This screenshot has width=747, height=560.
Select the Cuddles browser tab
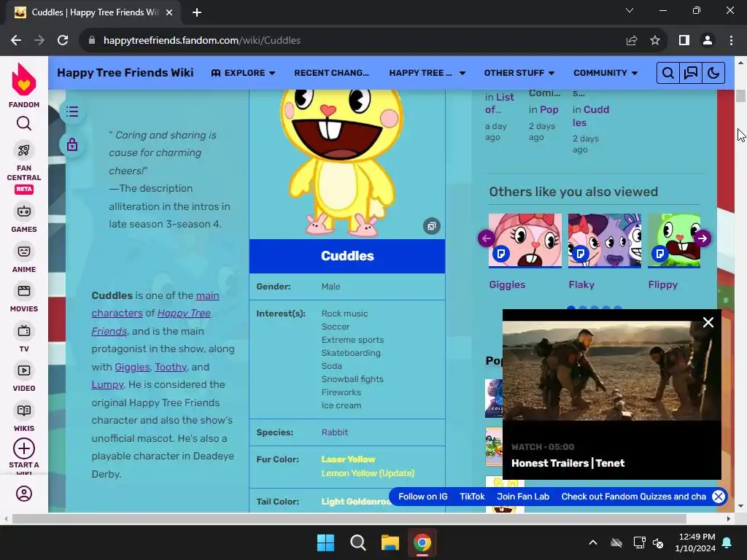94,12
